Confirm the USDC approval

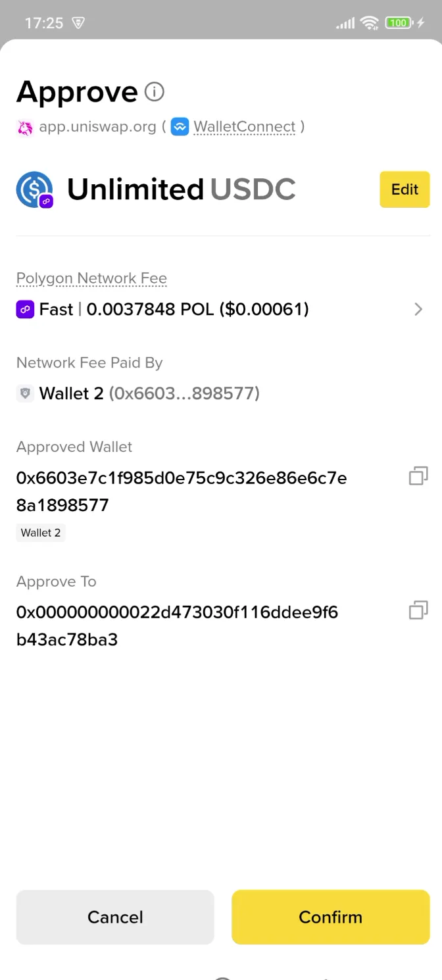pyautogui.click(x=330, y=917)
